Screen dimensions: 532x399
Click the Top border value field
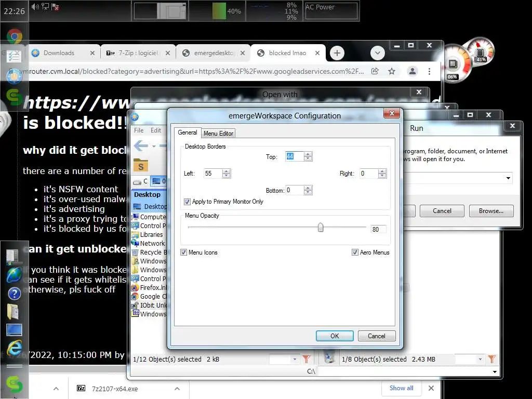(x=294, y=156)
